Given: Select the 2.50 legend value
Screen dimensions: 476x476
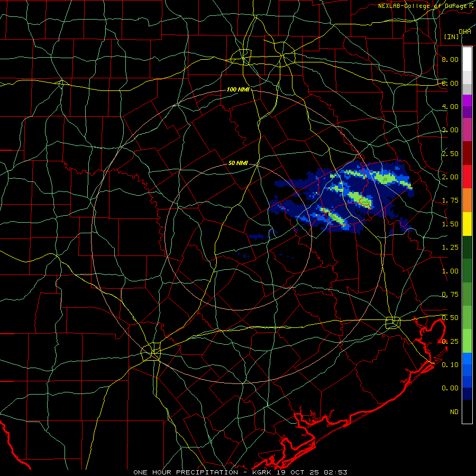Looking at the screenshot, I should 450,153.
